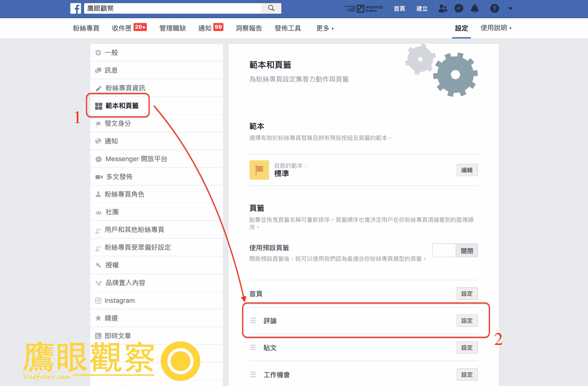Image resolution: width=588 pixels, height=386 pixels.
Task: Open the 收件匣 tab
Action: (129, 28)
